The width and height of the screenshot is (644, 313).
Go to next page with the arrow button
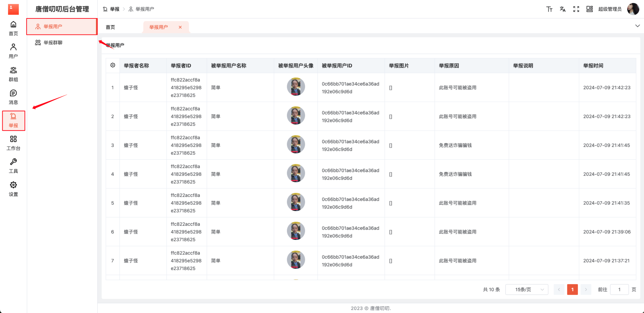[x=586, y=289]
